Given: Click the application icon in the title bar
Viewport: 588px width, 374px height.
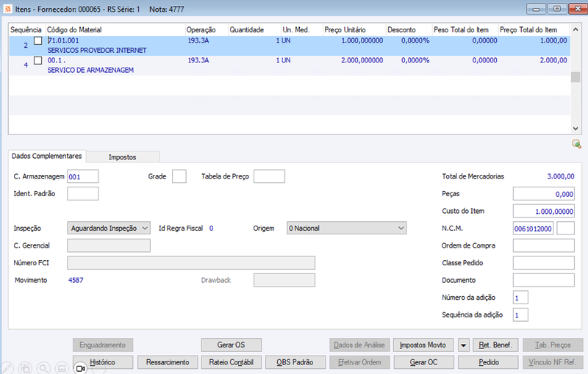Looking at the screenshot, I should (x=7, y=9).
